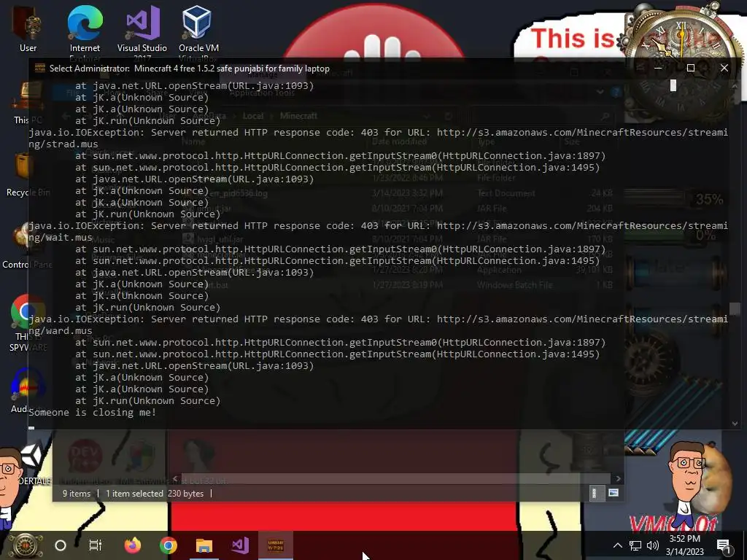
Task: Open the Action Center notifications icon
Action: tap(723, 545)
